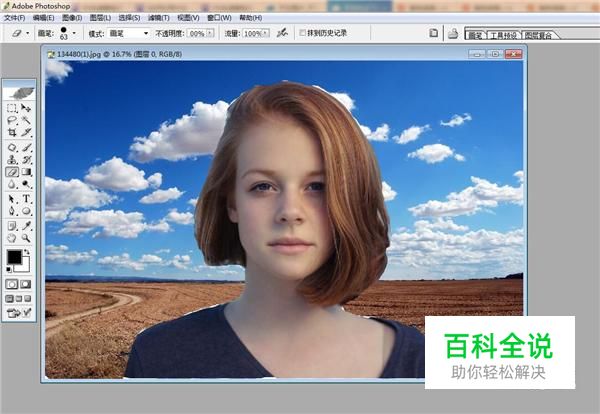
Task: Open the 流量 flow slider arrow
Action: 266,33
